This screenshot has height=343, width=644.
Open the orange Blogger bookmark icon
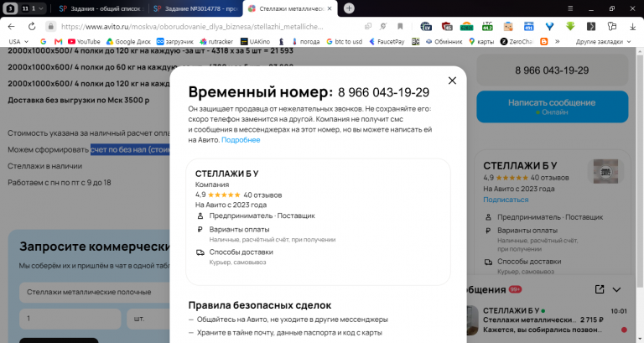click(x=544, y=41)
